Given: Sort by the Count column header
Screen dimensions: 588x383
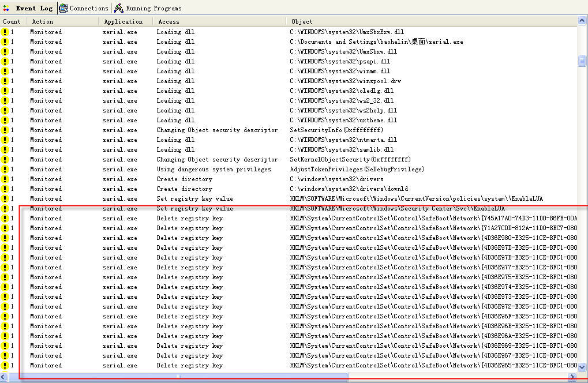Looking at the screenshot, I should tap(13, 21).
